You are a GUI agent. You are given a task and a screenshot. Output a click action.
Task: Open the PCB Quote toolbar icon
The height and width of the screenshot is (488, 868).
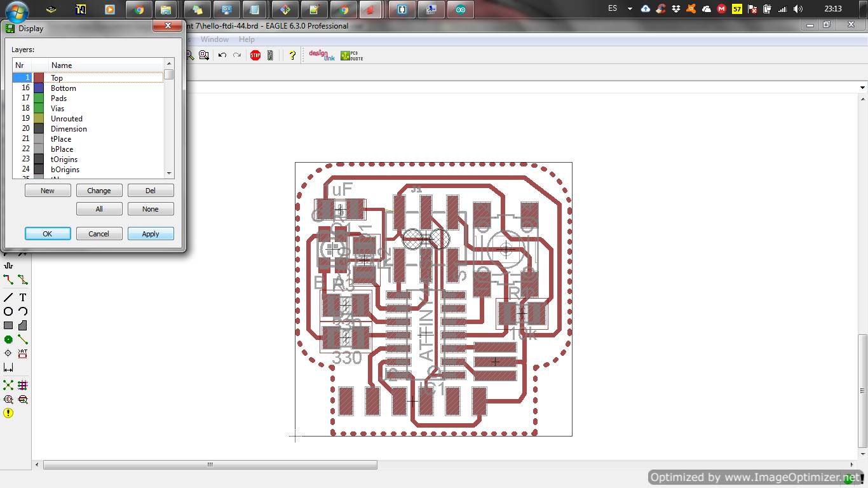pyautogui.click(x=351, y=55)
